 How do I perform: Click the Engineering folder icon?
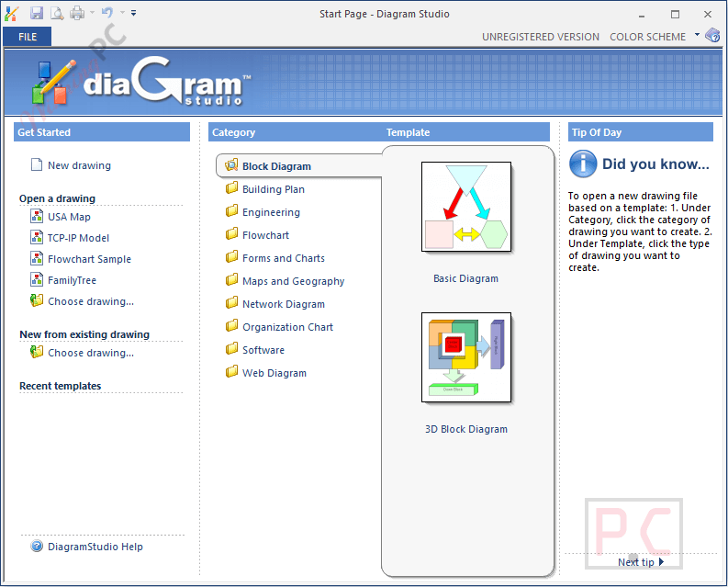point(231,211)
